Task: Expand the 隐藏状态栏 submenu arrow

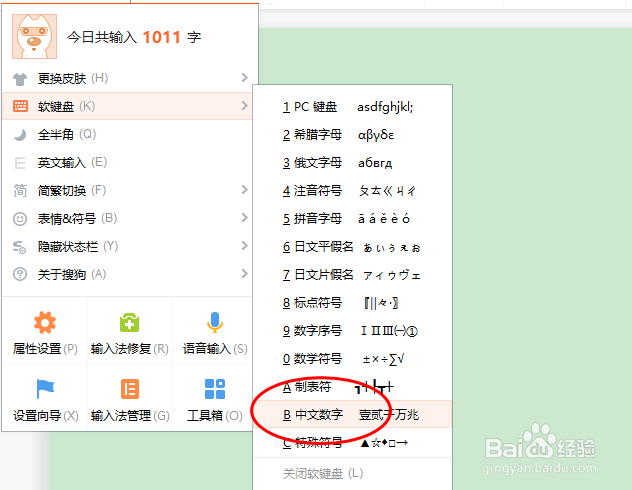Action: pyautogui.click(x=244, y=245)
